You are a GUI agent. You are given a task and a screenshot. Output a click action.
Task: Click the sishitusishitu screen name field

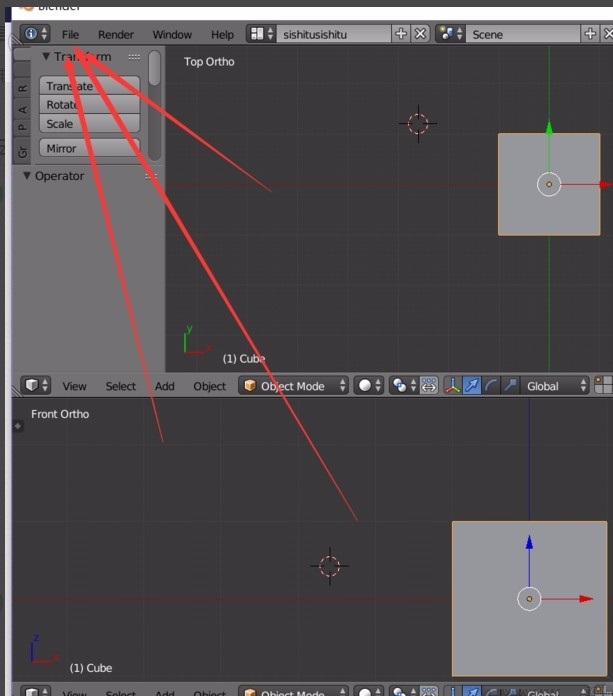coord(334,34)
